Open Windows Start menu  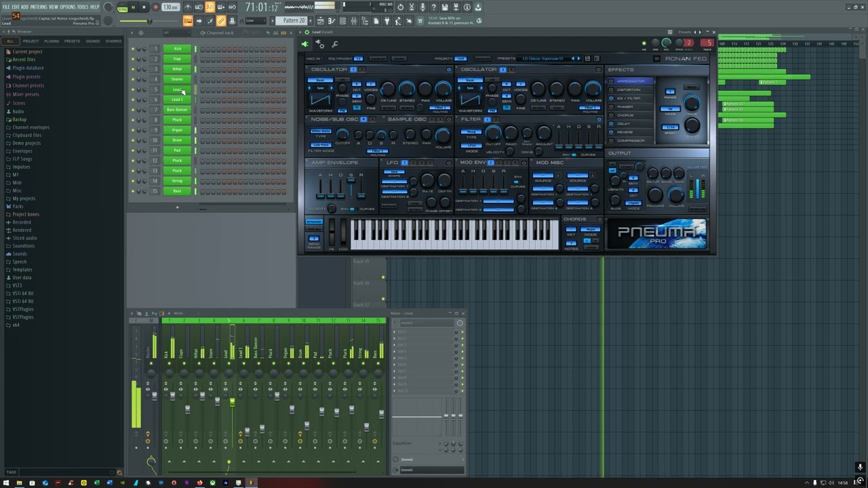point(6,483)
